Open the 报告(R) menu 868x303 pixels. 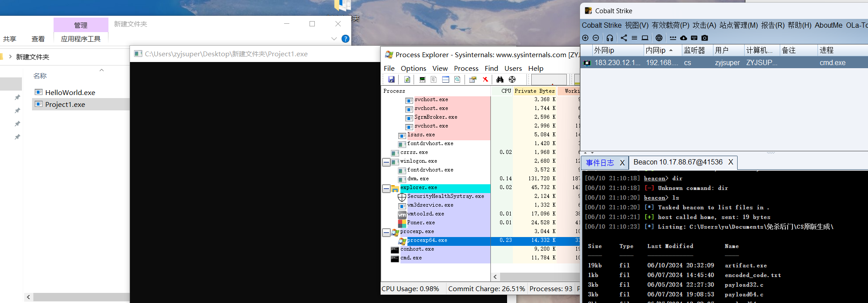click(773, 25)
